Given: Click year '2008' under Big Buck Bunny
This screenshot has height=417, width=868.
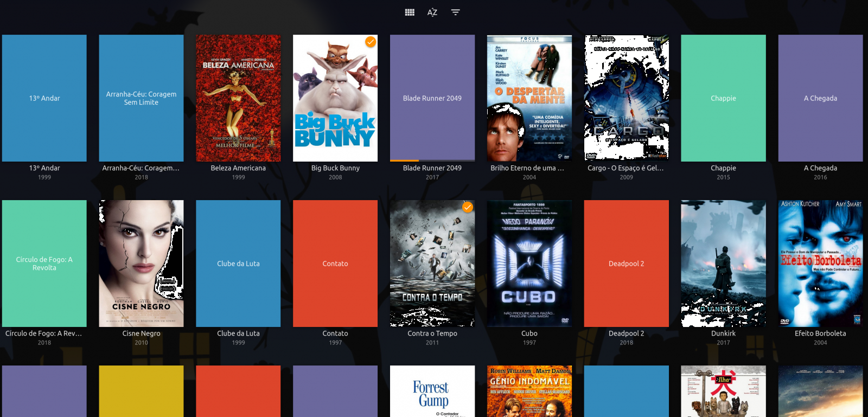Looking at the screenshot, I should pyautogui.click(x=335, y=177).
